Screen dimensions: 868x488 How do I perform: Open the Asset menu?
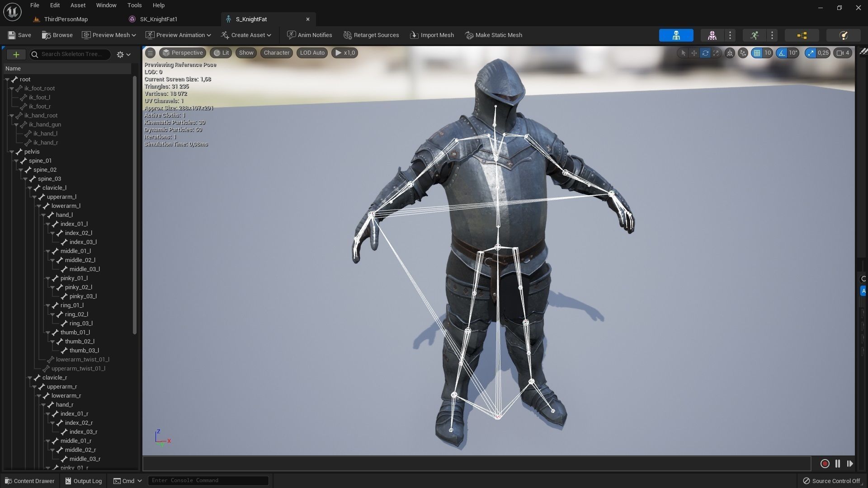(78, 5)
